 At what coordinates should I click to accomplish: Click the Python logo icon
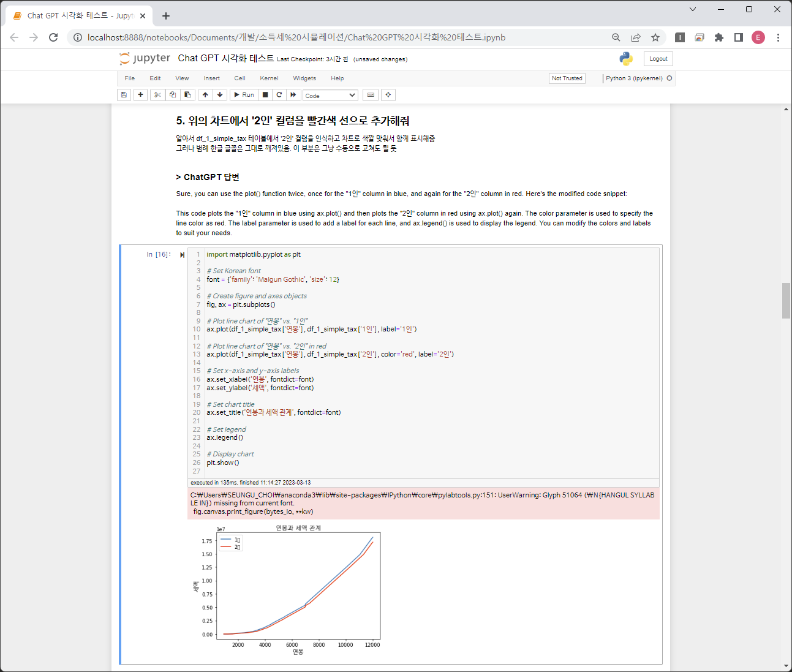pos(626,59)
